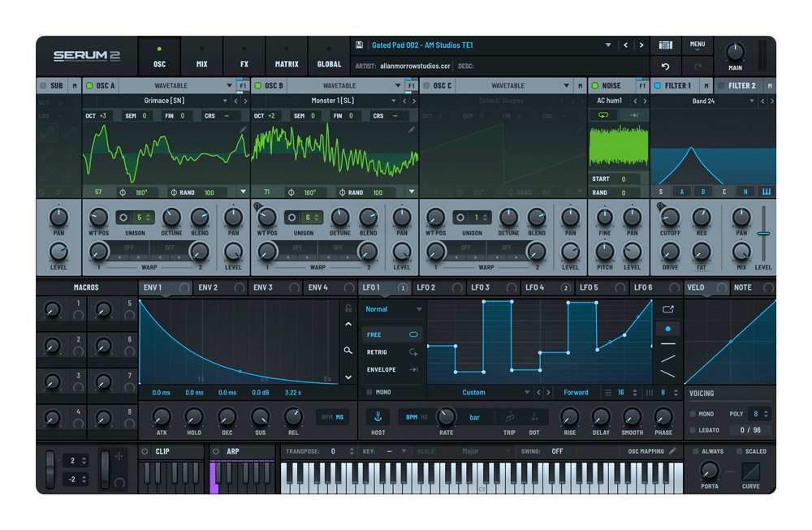Select the flat line LFO drawing tool
Image resolution: width=812 pixels, height=530 pixels.
point(668,343)
